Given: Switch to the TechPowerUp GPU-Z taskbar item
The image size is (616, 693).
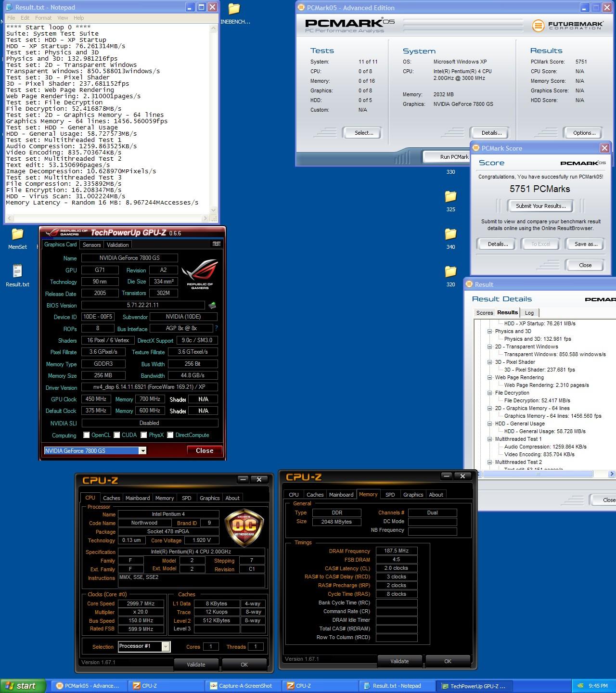Looking at the screenshot, I should [x=475, y=686].
